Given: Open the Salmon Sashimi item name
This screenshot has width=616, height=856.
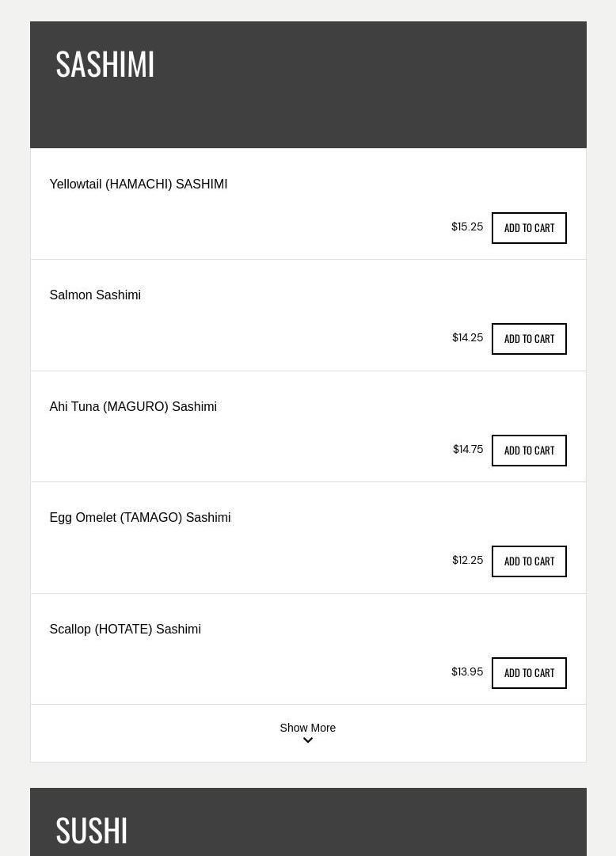Looking at the screenshot, I should (95, 295).
